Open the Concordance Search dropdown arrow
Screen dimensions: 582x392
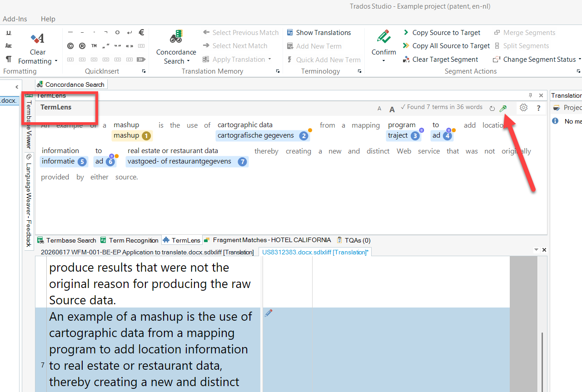[x=188, y=61]
